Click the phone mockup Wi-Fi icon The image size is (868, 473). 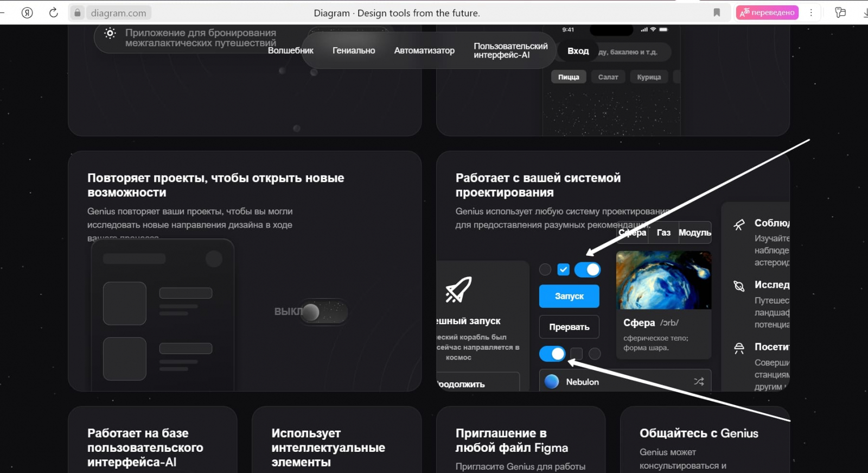click(653, 29)
